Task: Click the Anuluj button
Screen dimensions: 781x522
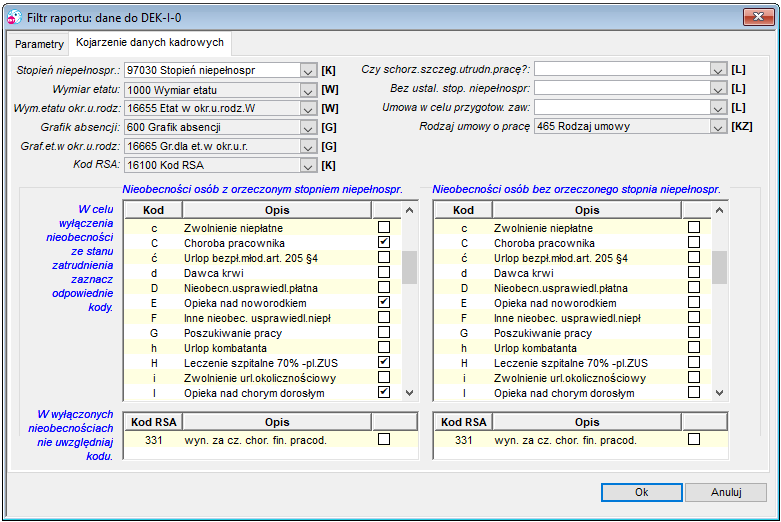Action: pos(726,492)
